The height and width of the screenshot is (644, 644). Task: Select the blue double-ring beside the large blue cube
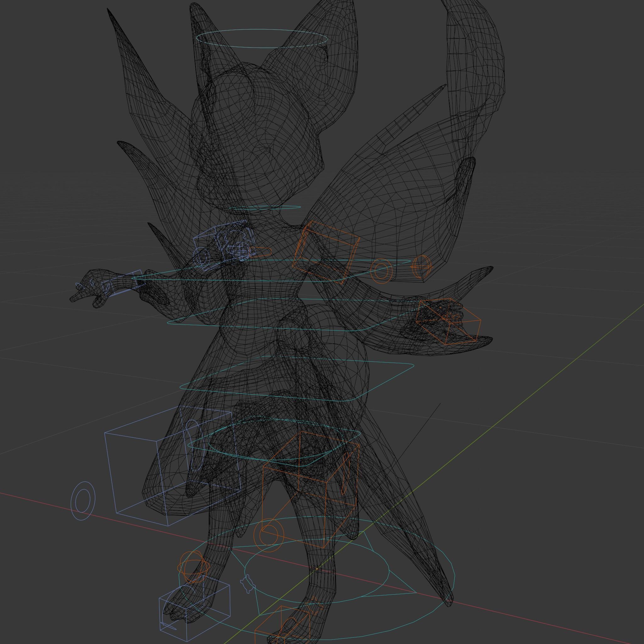pos(83,501)
